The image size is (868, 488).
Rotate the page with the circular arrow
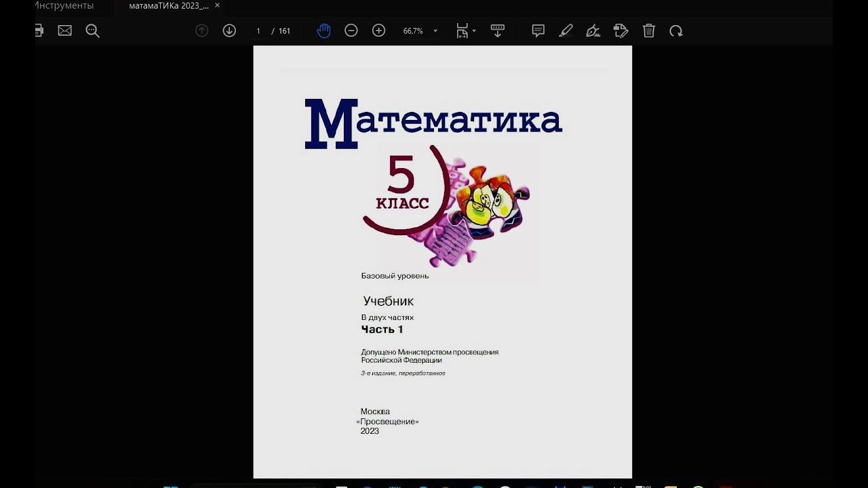(676, 30)
